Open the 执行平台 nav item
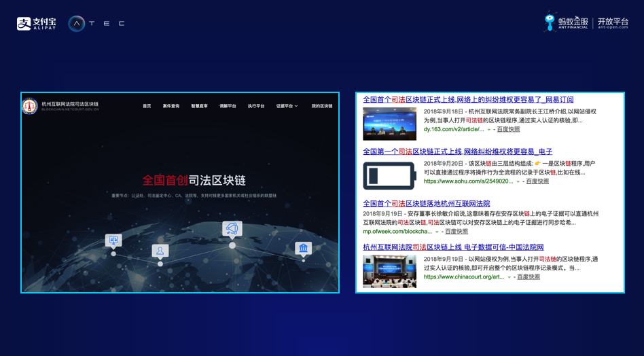Screen dimensions: 644x356 click(256, 106)
